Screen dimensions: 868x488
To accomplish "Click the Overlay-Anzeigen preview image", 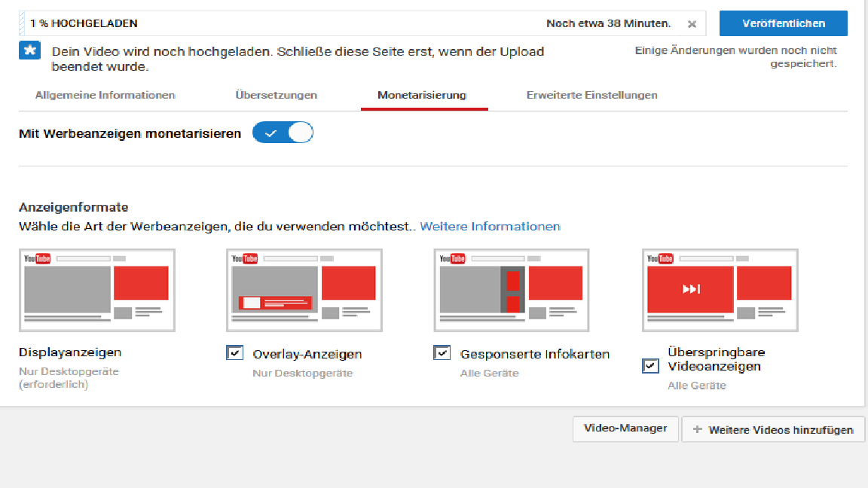I will coord(304,290).
